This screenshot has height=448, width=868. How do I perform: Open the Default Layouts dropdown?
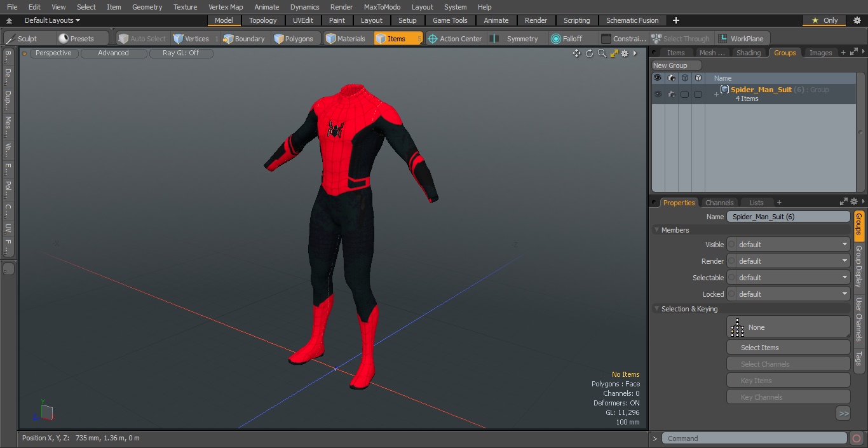coord(52,20)
